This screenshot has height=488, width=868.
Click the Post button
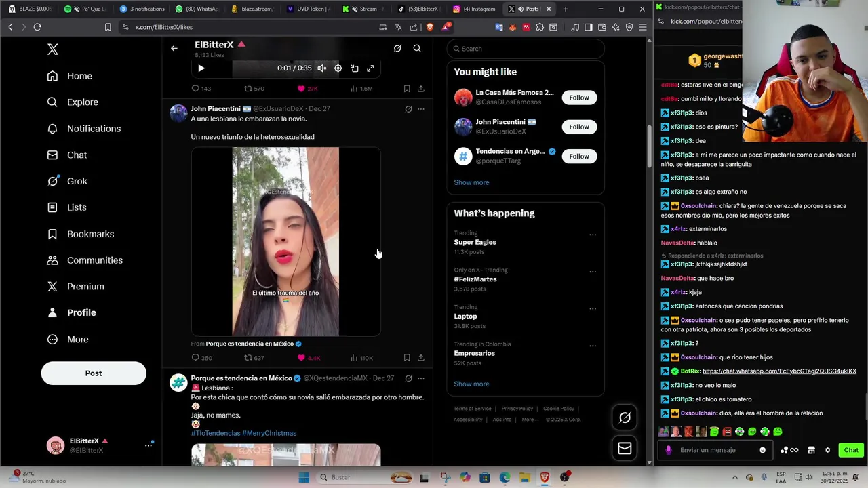point(94,373)
